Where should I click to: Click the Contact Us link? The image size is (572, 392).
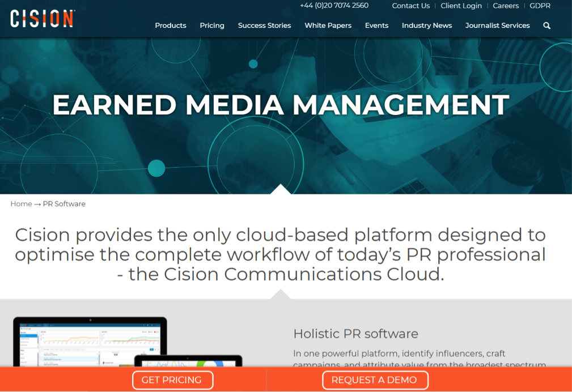coord(410,6)
